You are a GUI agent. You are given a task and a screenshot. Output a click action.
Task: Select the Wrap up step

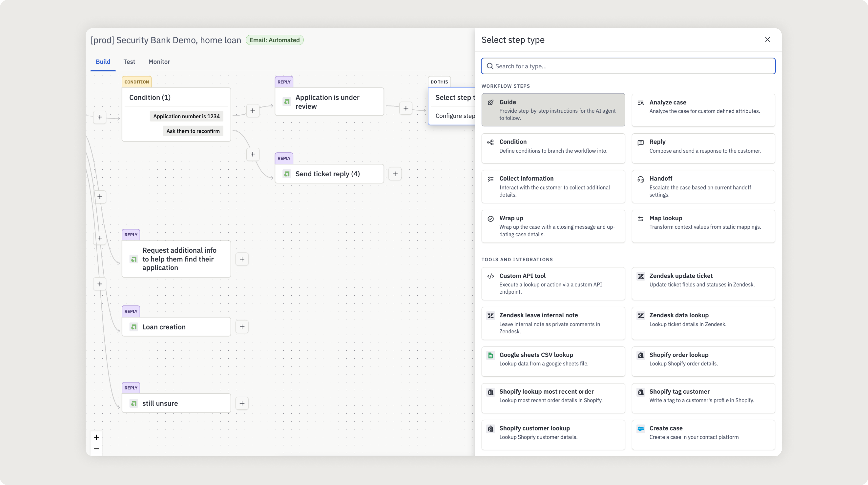553,226
